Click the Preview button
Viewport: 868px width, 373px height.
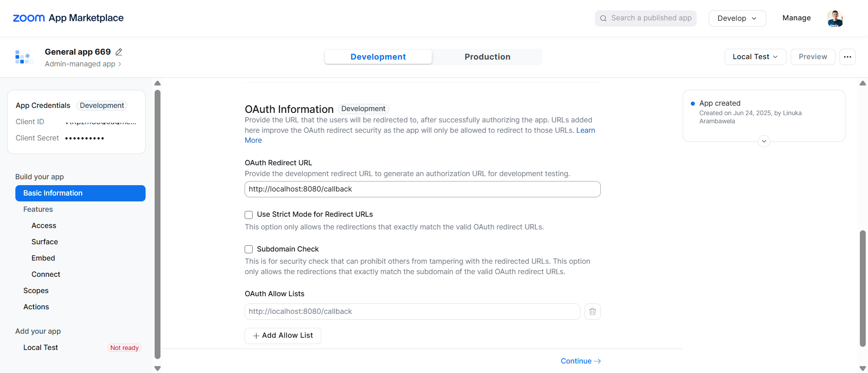click(x=813, y=57)
